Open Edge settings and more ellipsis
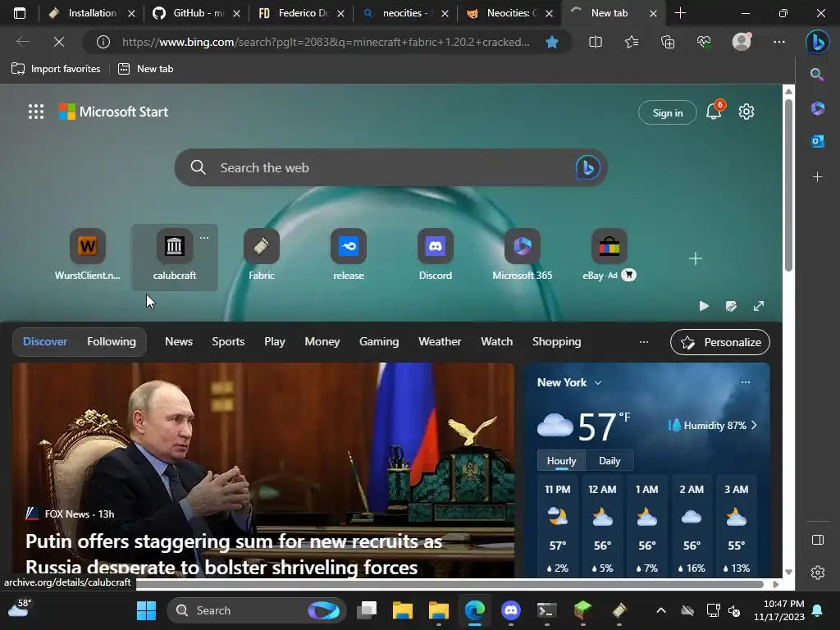 click(779, 42)
